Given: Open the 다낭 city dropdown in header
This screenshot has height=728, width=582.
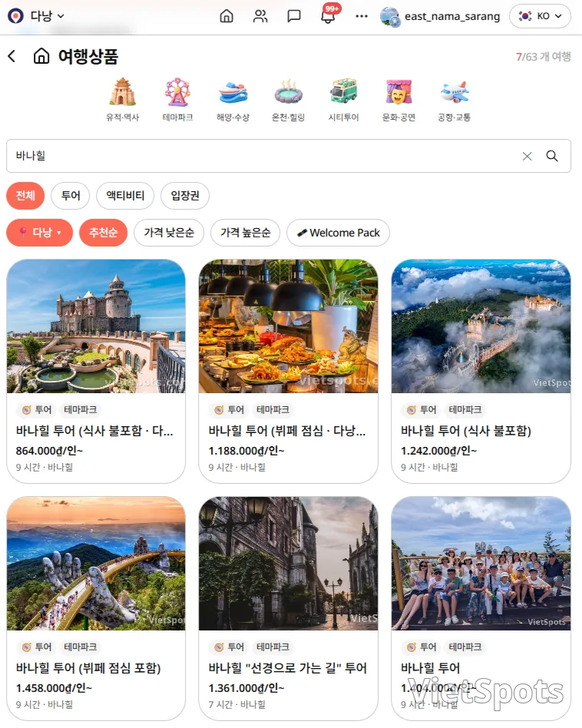Looking at the screenshot, I should [x=47, y=16].
